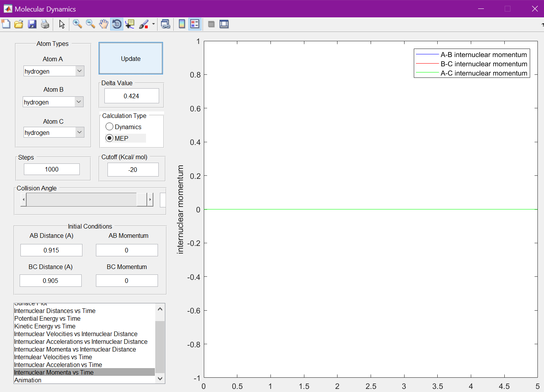This screenshot has width=544, height=392.
Task: Expand the Atom B hydrogen dropdown
Action: coord(79,102)
